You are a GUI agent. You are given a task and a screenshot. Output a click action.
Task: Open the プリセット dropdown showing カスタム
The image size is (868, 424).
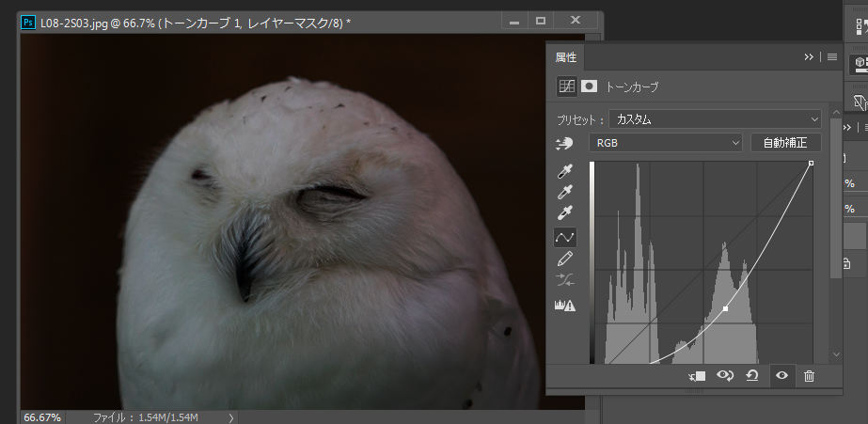pyautogui.click(x=715, y=119)
